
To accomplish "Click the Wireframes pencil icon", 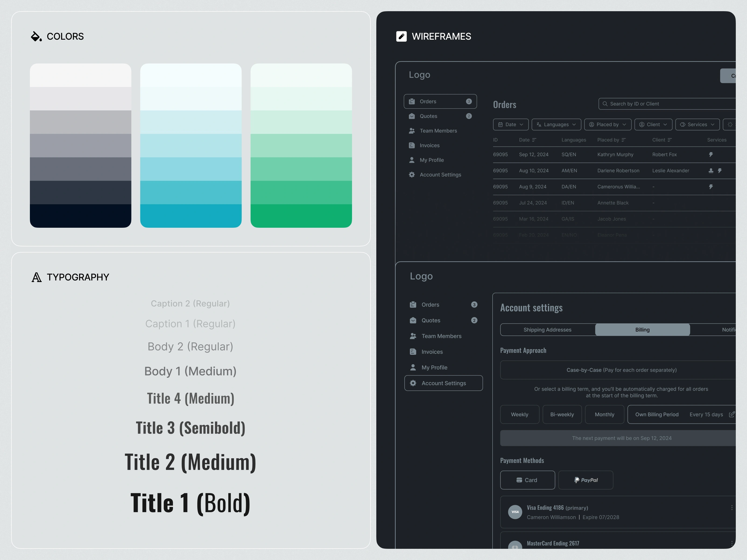I will pyautogui.click(x=401, y=36).
